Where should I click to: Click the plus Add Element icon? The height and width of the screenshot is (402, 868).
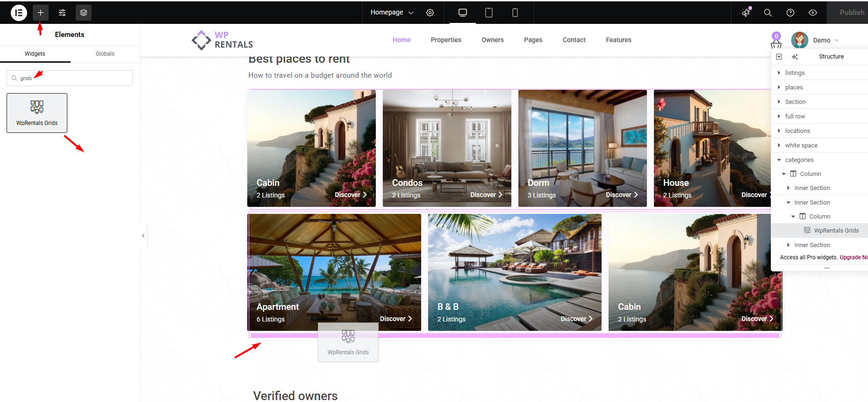pos(41,13)
